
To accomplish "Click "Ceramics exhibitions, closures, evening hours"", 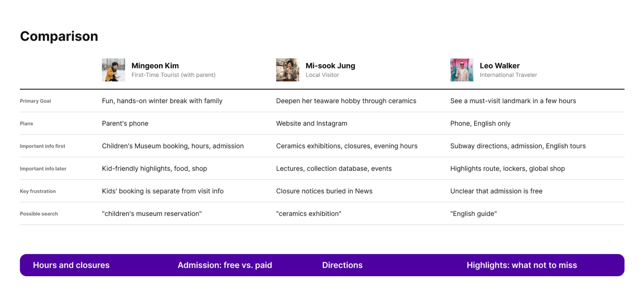I will click(347, 146).
